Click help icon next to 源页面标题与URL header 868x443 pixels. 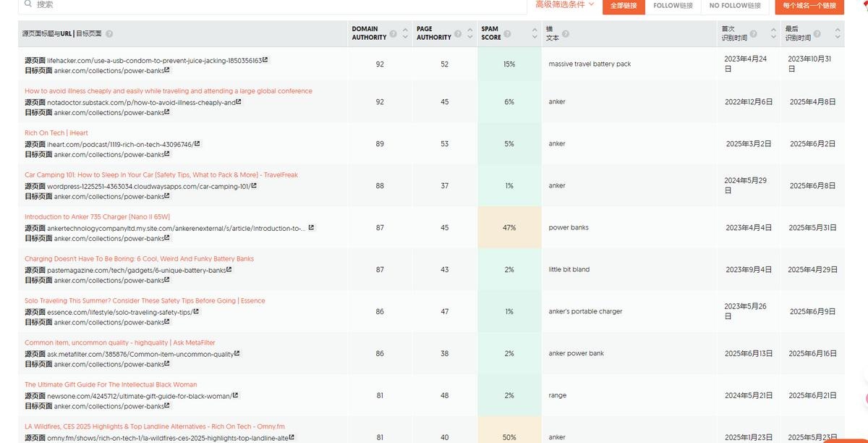click(109, 33)
